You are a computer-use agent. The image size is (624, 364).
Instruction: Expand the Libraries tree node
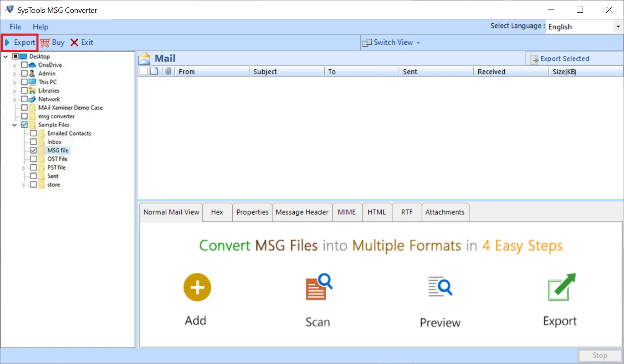pos(14,91)
